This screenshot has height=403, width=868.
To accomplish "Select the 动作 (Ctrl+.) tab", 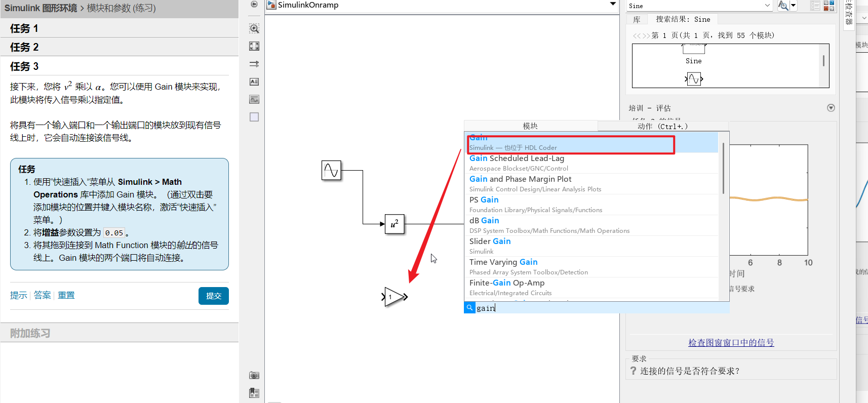I will (663, 126).
